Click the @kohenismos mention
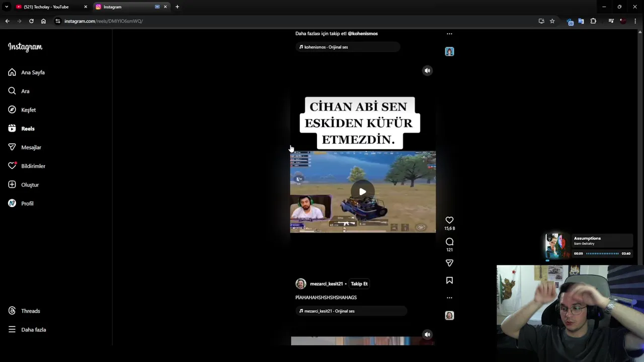 click(x=363, y=34)
